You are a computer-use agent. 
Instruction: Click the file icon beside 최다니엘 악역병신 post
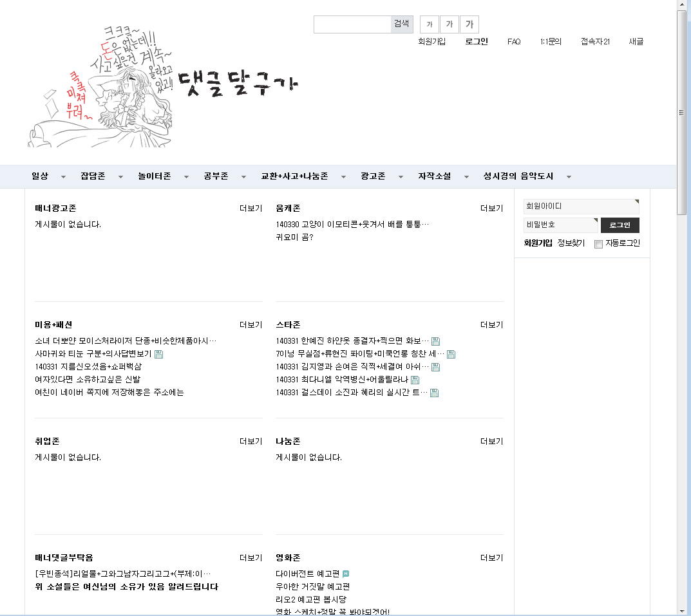[415, 380]
